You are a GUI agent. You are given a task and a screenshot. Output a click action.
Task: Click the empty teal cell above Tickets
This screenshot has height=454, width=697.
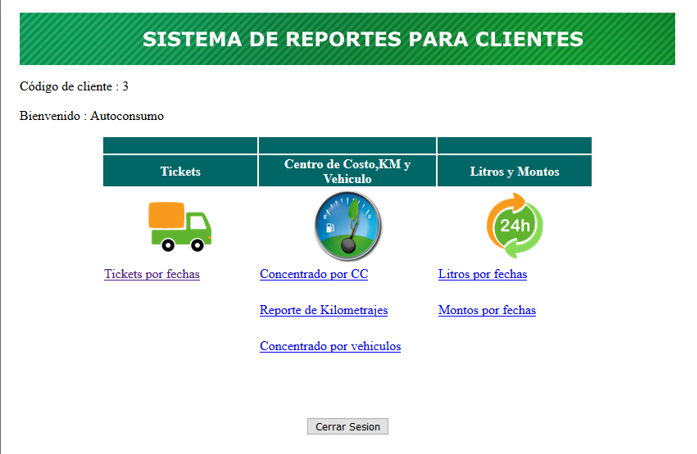click(x=180, y=146)
